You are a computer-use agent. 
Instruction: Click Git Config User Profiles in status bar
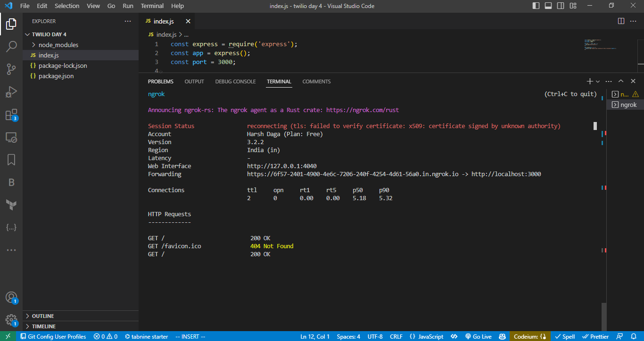pyautogui.click(x=53, y=336)
